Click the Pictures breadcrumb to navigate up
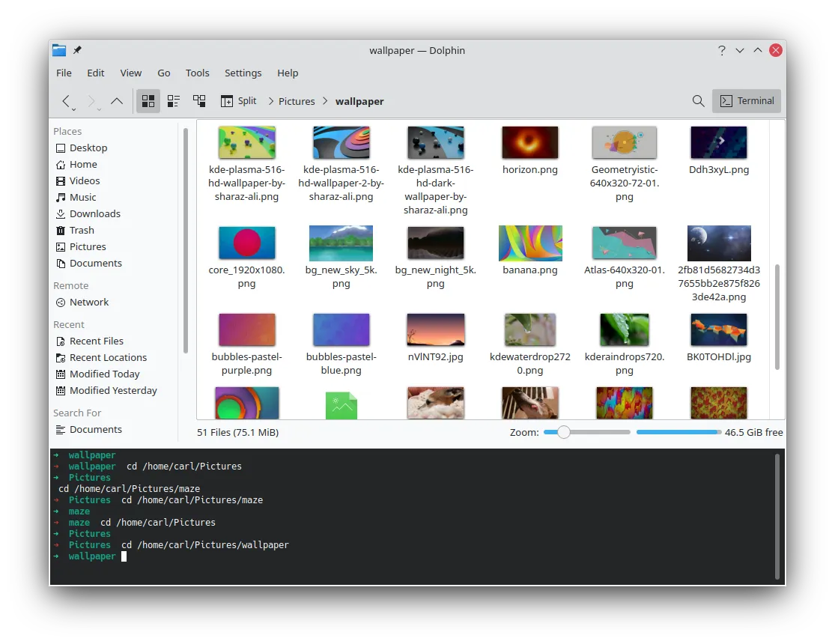This screenshot has height=644, width=835. click(x=297, y=100)
